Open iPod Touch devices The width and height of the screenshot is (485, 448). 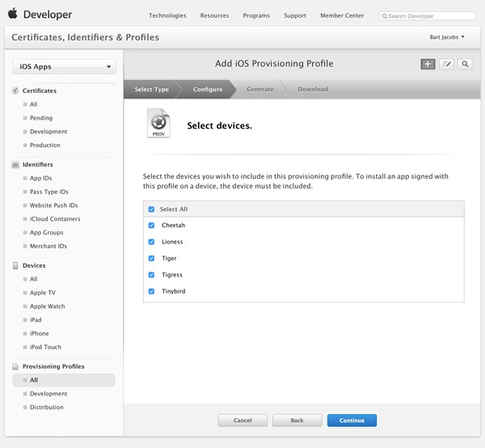coord(45,347)
